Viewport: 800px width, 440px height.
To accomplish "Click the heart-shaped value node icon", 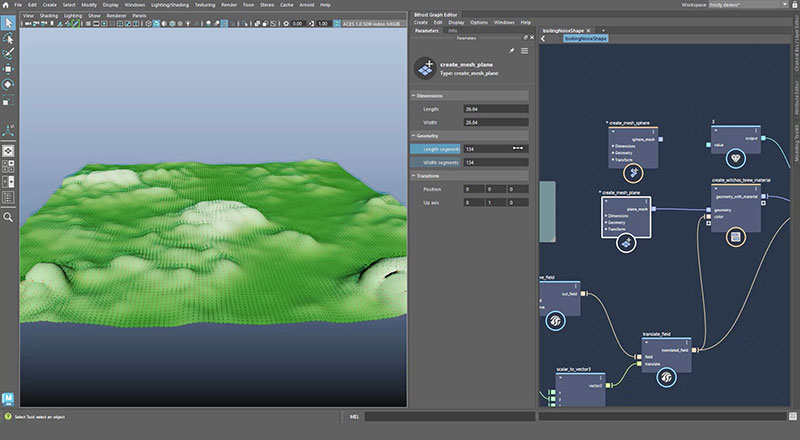I will click(x=735, y=159).
